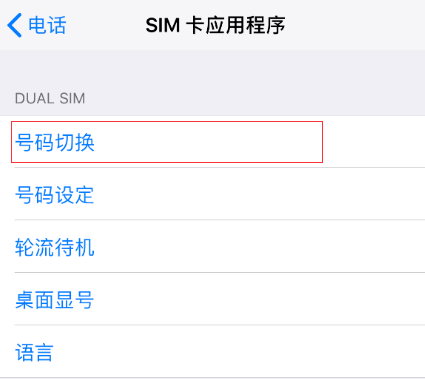Go back to 电话 settings
The width and height of the screenshot is (425, 379).
click(37, 25)
